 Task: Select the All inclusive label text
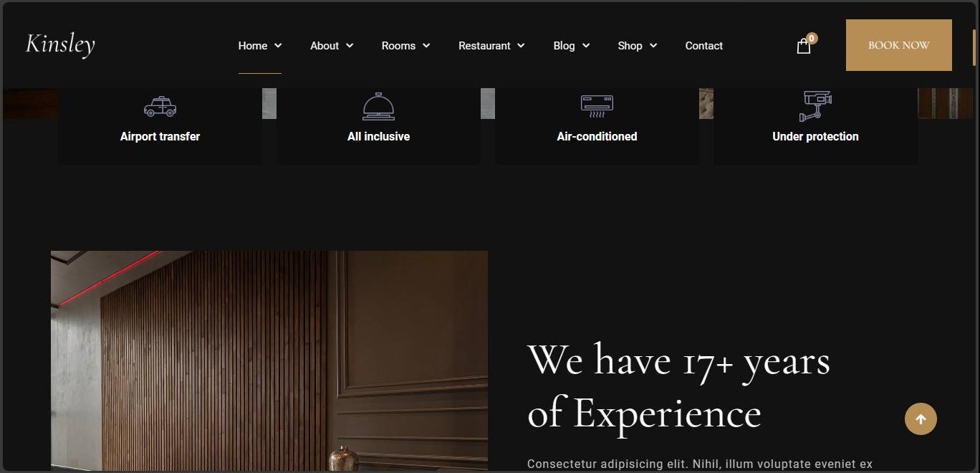pyautogui.click(x=378, y=136)
